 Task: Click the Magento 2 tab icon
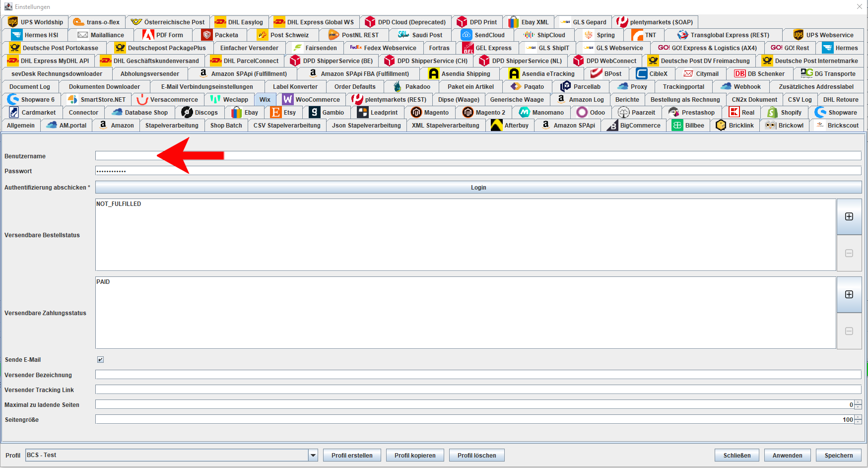tap(468, 112)
